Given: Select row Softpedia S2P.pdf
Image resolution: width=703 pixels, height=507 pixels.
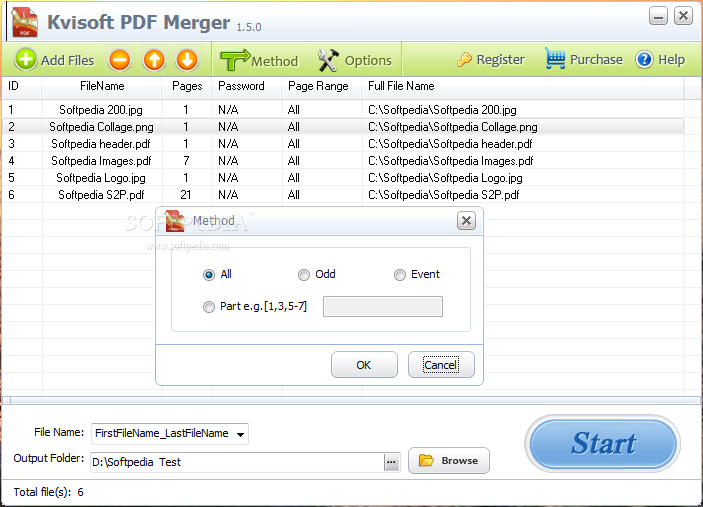Looking at the screenshot, I should (x=343, y=195).
